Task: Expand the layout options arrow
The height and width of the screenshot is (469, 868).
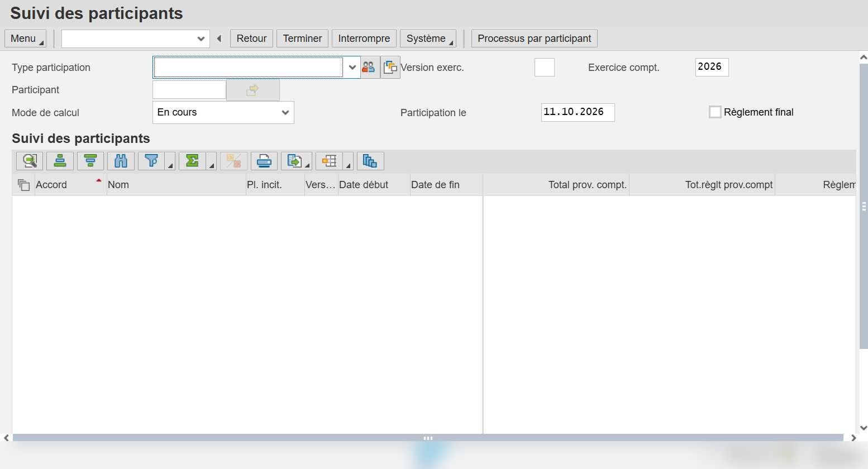Action: [x=348, y=161]
